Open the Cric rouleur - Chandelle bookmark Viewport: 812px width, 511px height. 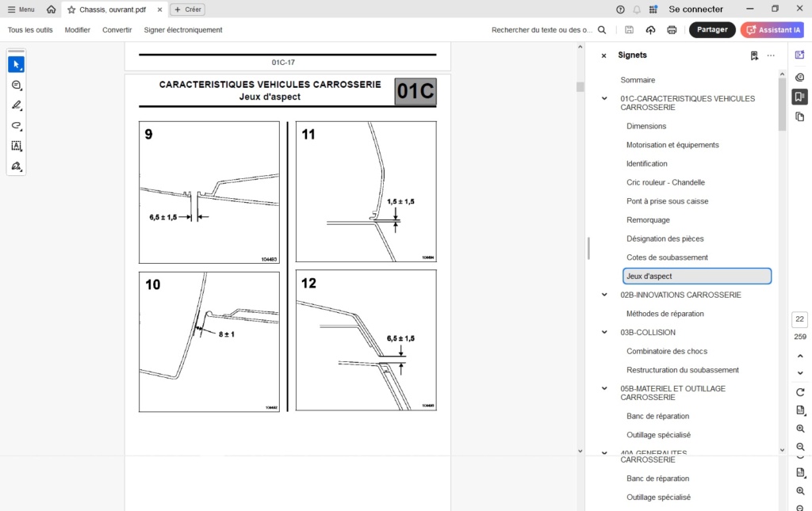pyautogui.click(x=665, y=182)
